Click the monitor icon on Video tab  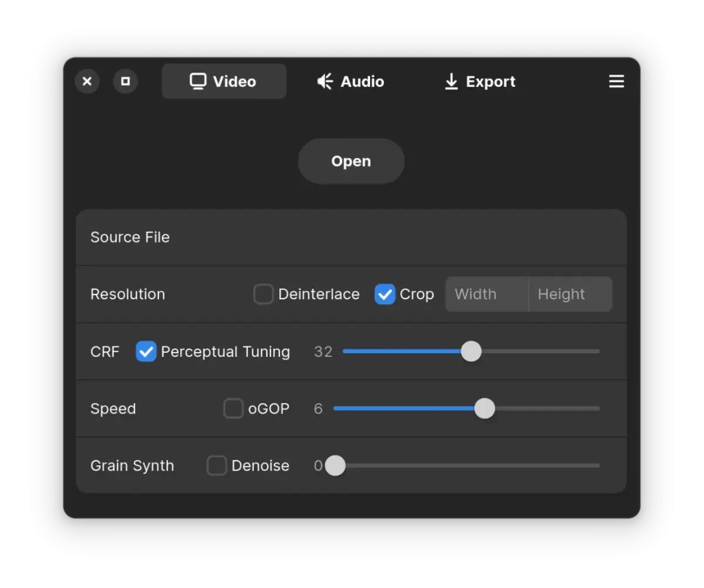[198, 82]
